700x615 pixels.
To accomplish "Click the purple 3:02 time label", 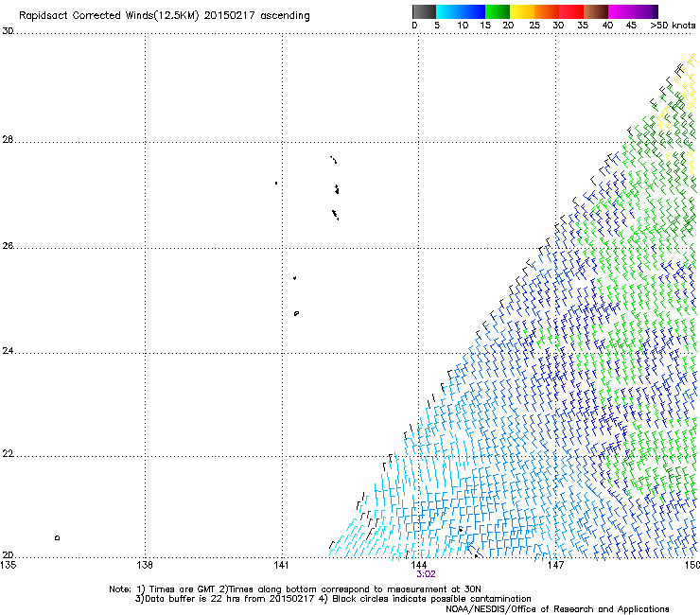I will [426, 574].
